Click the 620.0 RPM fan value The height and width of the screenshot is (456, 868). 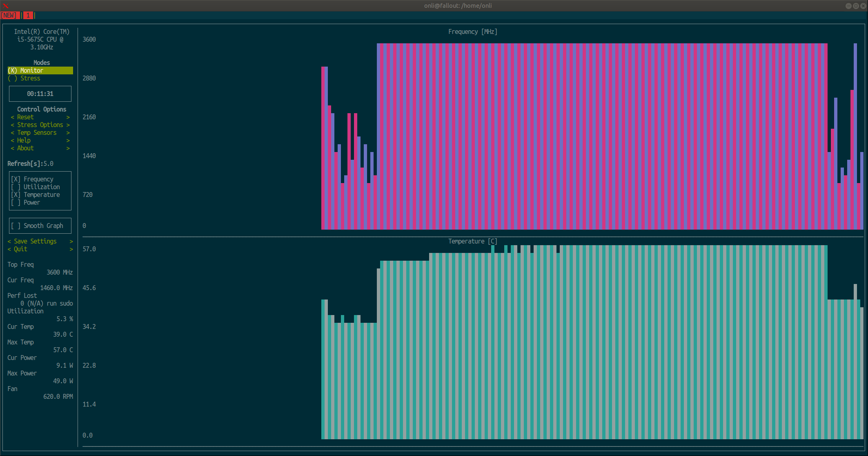[x=58, y=397]
